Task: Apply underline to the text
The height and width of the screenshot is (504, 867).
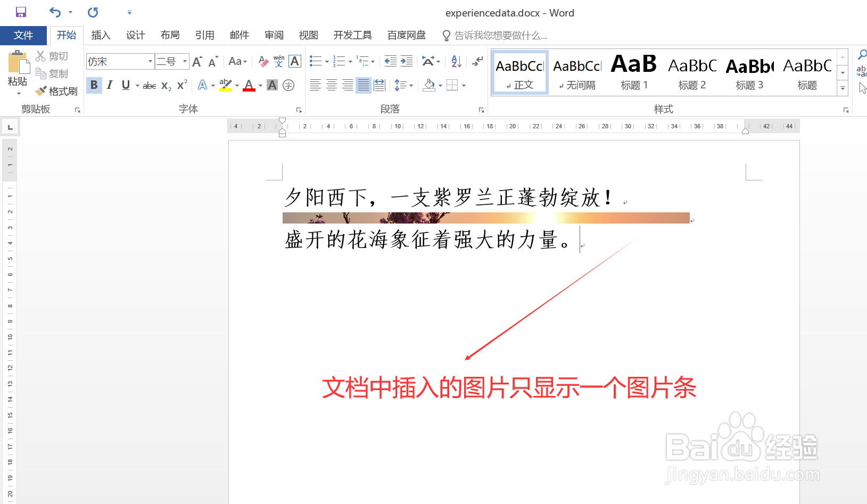Action: (126, 85)
